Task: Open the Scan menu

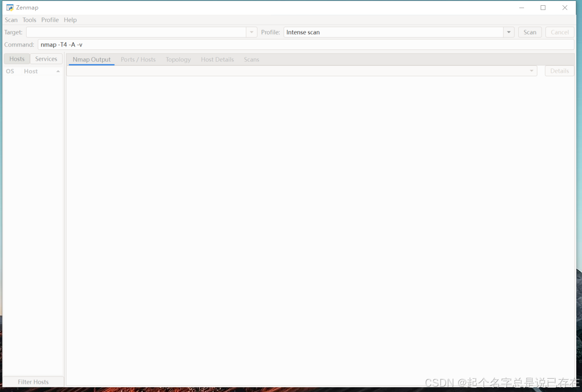Action: click(x=11, y=20)
